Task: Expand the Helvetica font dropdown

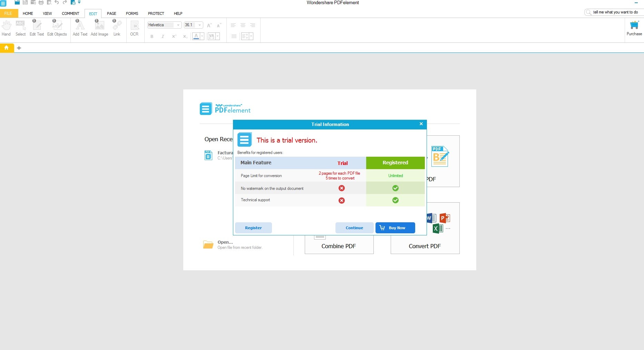Action: pyautogui.click(x=178, y=25)
